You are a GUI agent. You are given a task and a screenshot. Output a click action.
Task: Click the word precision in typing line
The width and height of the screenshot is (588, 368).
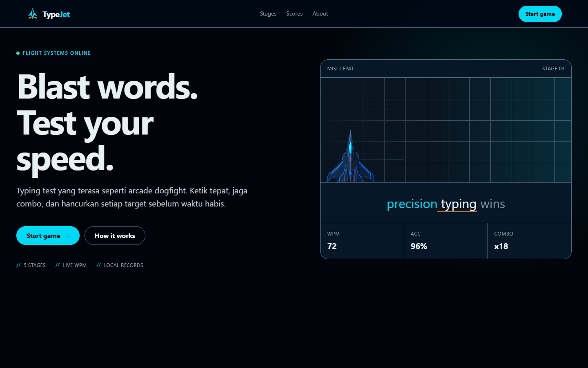(412, 204)
